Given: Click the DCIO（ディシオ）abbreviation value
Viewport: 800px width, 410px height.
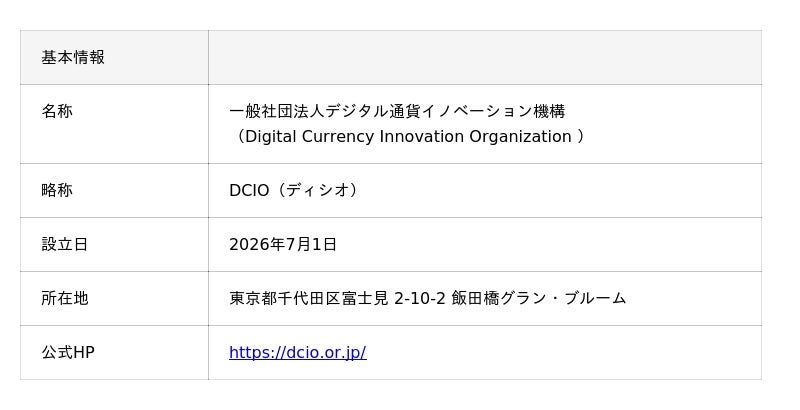Looking at the screenshot, I should click(296, 190).
